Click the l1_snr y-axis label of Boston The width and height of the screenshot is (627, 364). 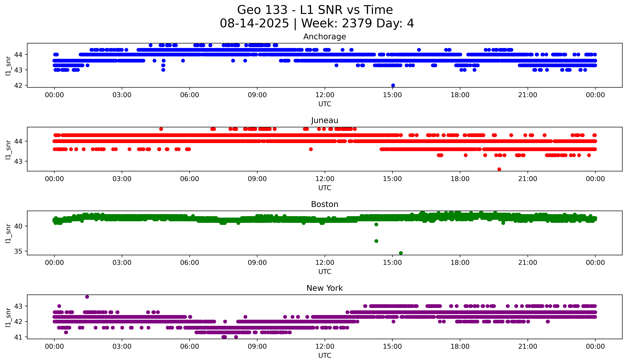[x=8, y=233]
